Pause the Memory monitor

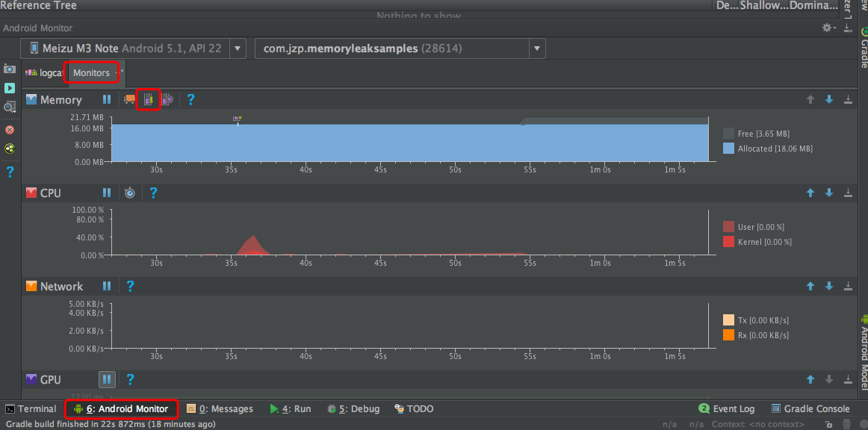tap(107, 99)
